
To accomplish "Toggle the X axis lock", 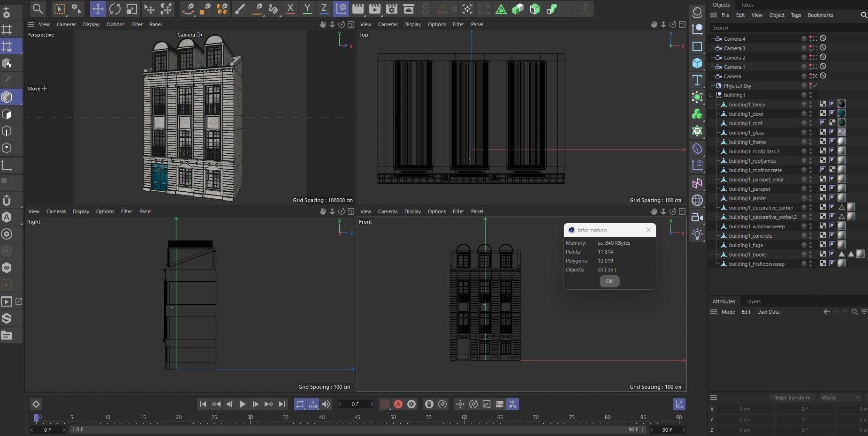I will [x=290, y=8].
